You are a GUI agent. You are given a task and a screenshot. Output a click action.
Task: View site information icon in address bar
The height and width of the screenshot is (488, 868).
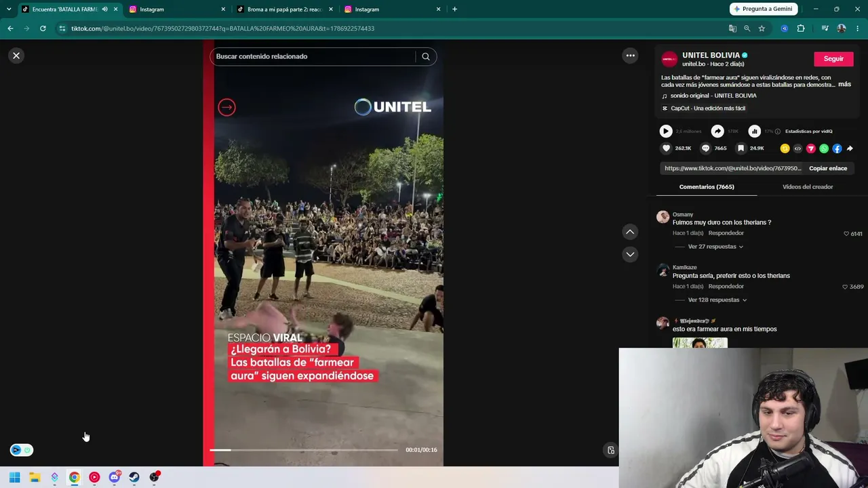point(62,28)
